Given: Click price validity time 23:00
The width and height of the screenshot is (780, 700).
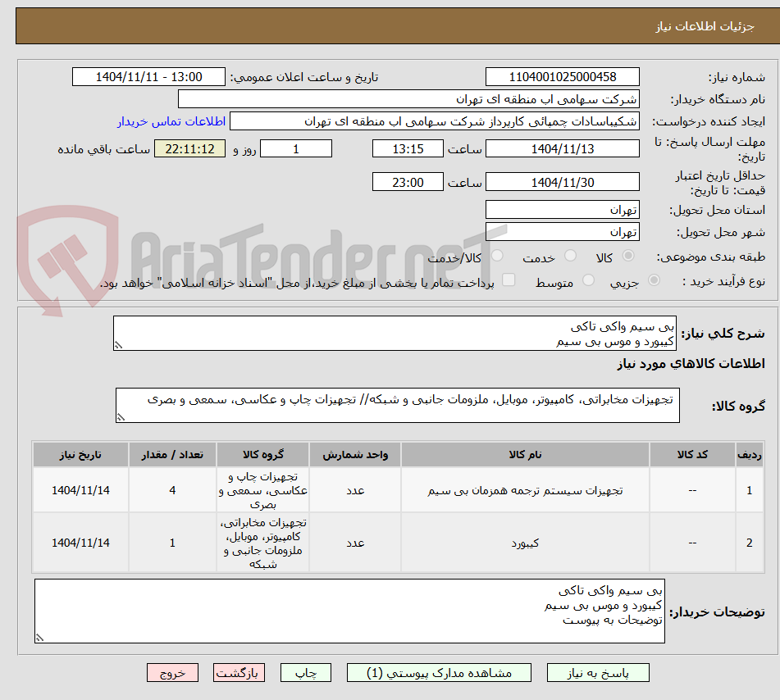Looking at the screenshot, I should click(408, 182).
